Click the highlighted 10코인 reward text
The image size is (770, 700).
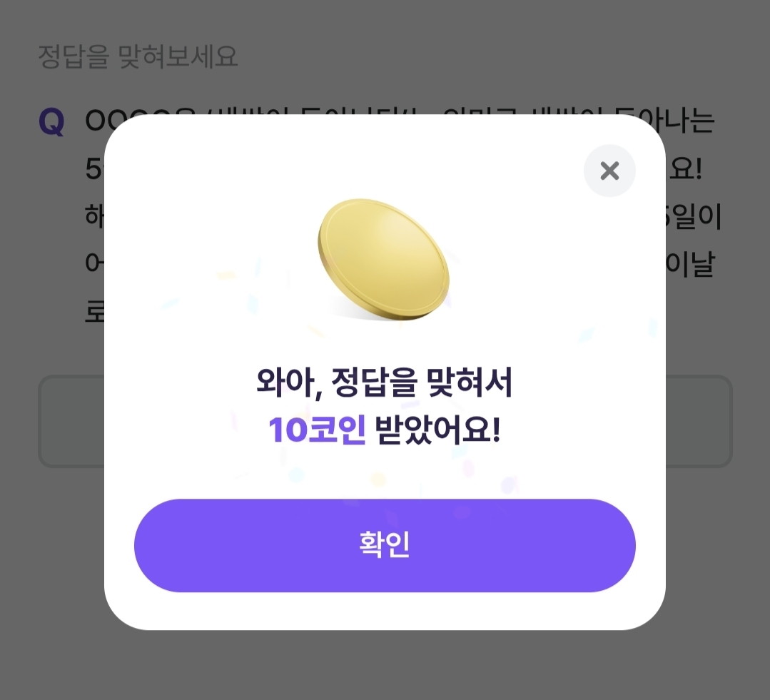pos(317,428)
